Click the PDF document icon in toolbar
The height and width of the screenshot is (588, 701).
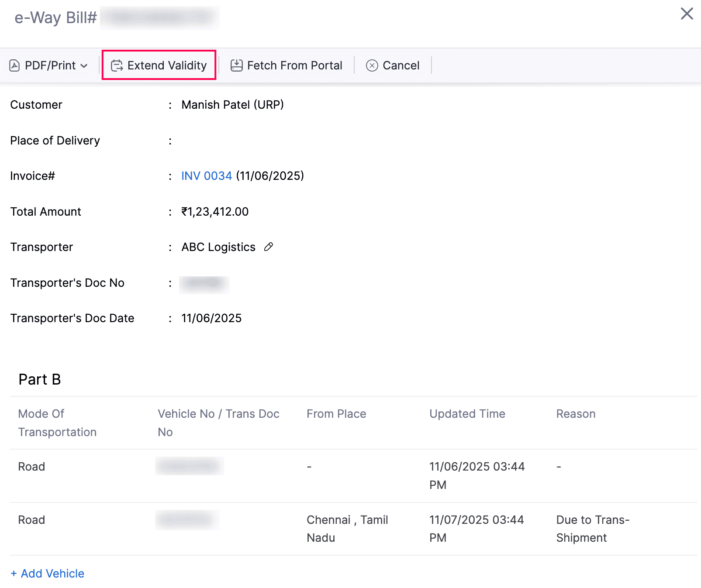coord(14,65)
